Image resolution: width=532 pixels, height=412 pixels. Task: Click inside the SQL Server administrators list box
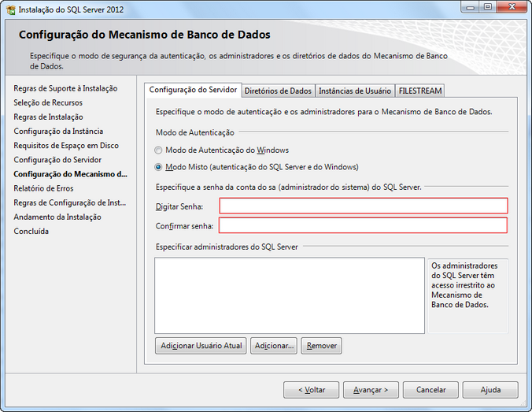(290, 295)
